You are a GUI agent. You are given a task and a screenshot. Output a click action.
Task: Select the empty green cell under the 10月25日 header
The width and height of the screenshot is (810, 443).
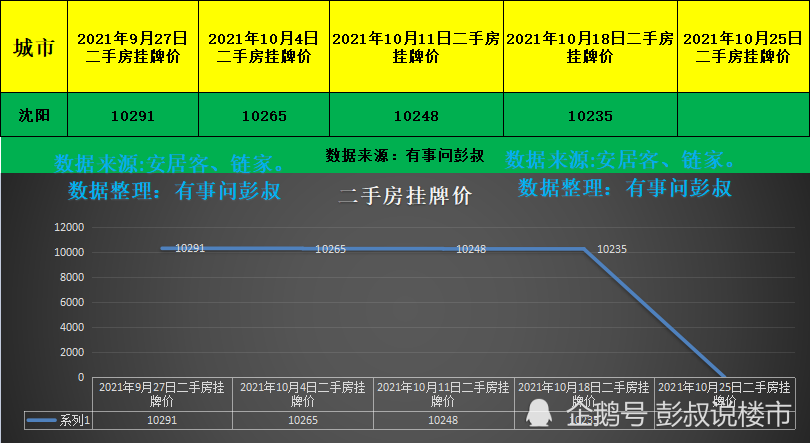click(743, 115)
